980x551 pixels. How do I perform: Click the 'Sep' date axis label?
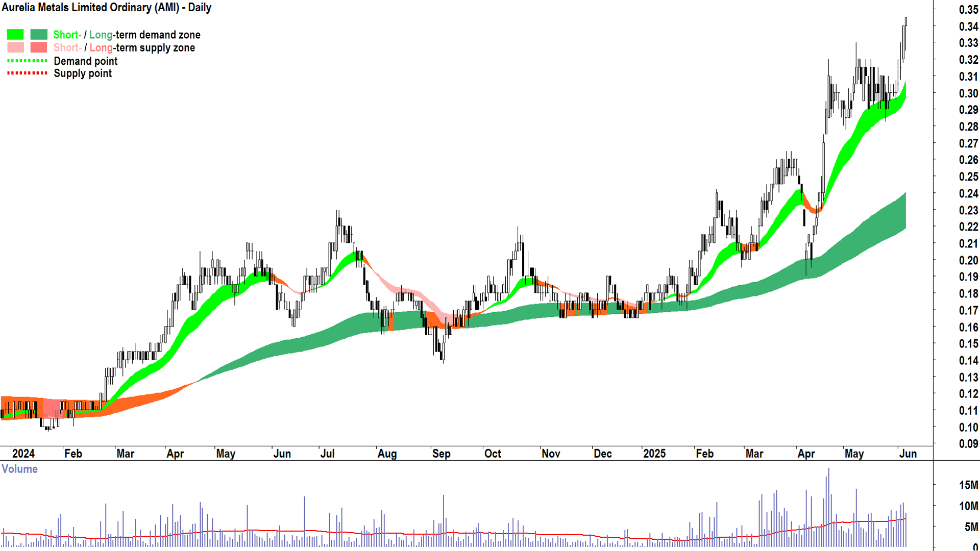441,454
